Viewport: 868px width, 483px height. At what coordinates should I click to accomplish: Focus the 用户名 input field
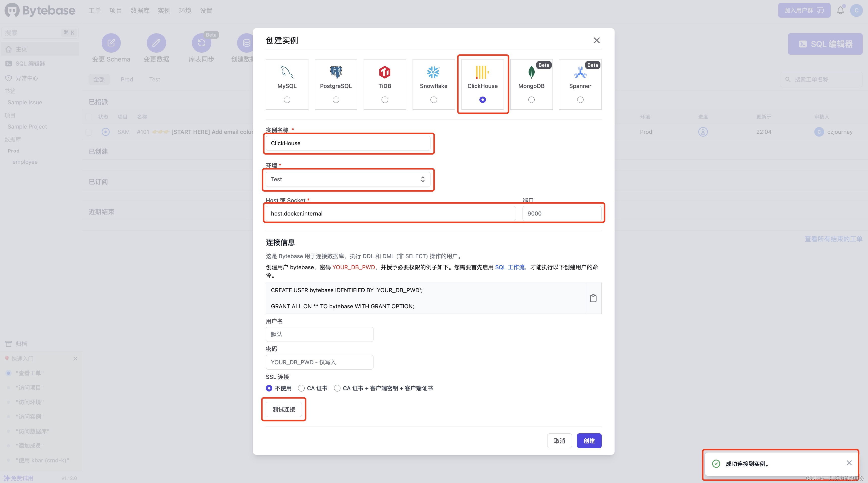[320, 334]
